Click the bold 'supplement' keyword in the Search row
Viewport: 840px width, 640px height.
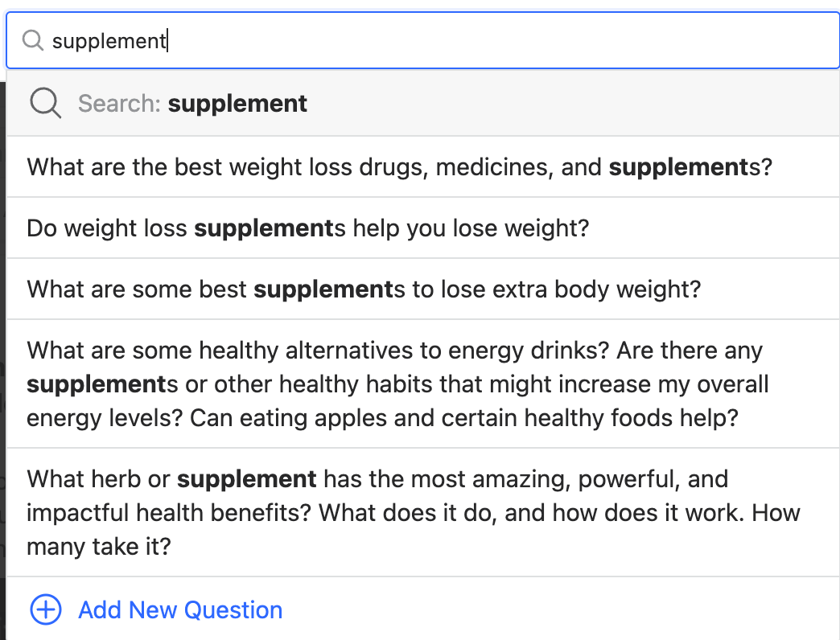pyautogui.click(x=237, y=103)
